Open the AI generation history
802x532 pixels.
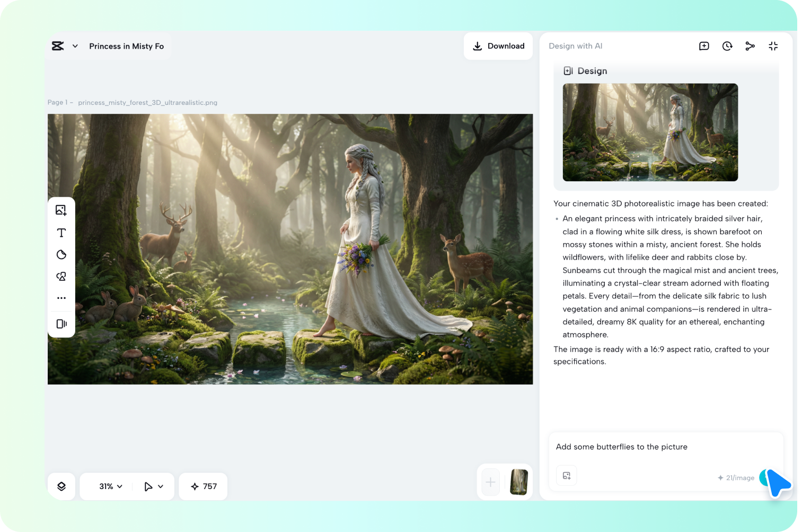tap(727, 46)
